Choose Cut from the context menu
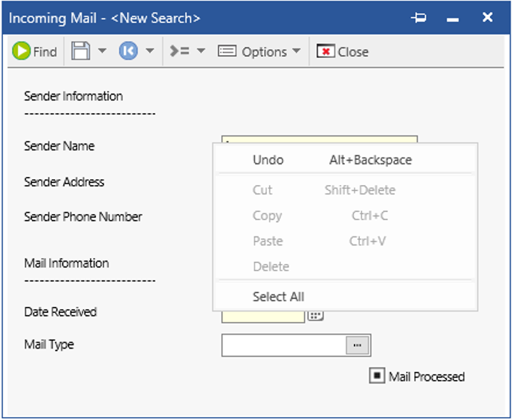This screenshot has width=513, height=420. click(x=345, y=190)
